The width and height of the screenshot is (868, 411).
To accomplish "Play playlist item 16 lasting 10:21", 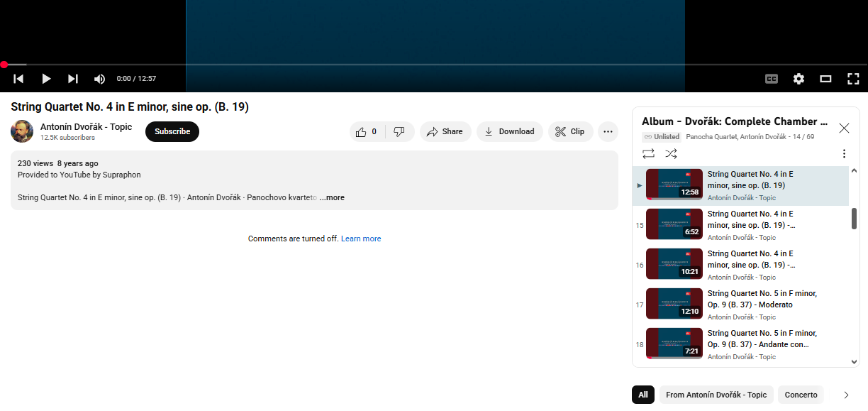I will click(x=740, y=265).
